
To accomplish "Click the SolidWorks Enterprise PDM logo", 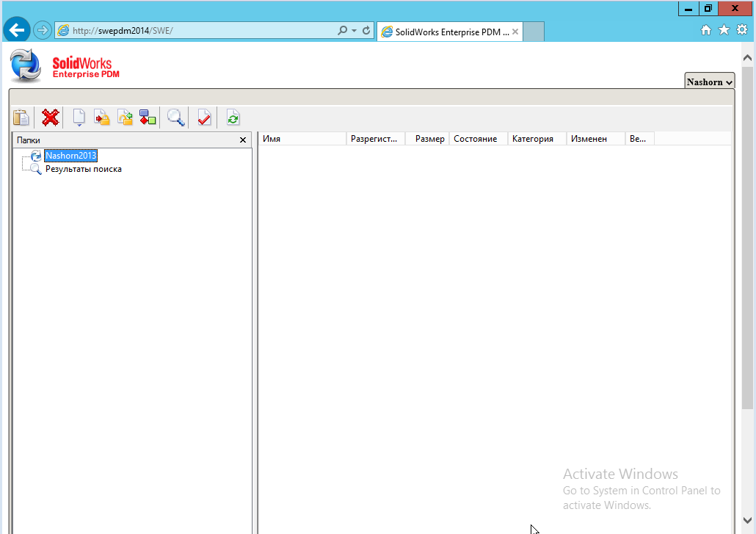I will coord(65,67).
